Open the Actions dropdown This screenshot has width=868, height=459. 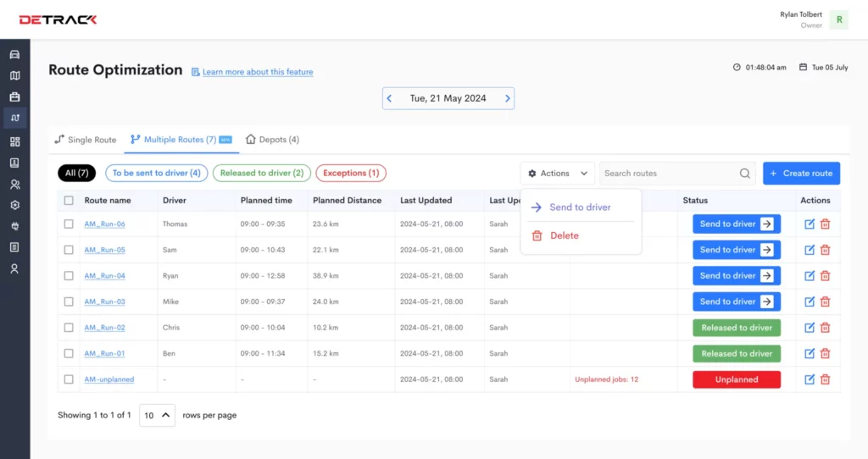pos(558,174)
